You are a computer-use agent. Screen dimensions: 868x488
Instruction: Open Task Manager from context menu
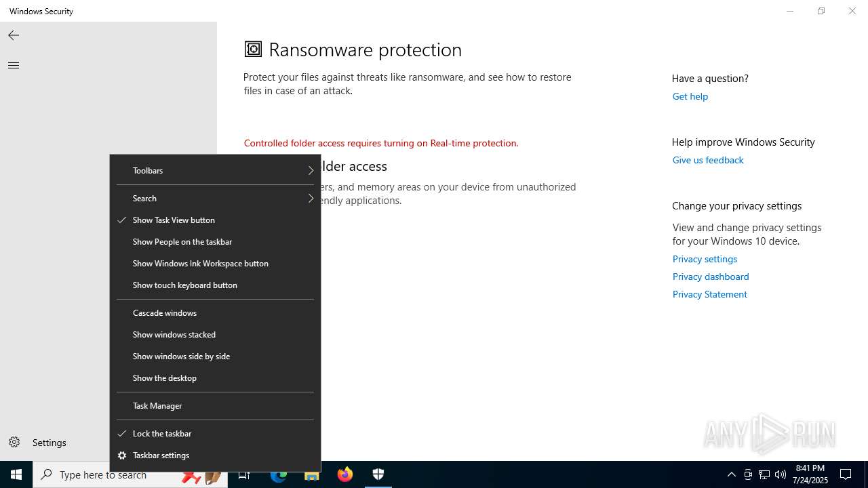coord(215,406)
